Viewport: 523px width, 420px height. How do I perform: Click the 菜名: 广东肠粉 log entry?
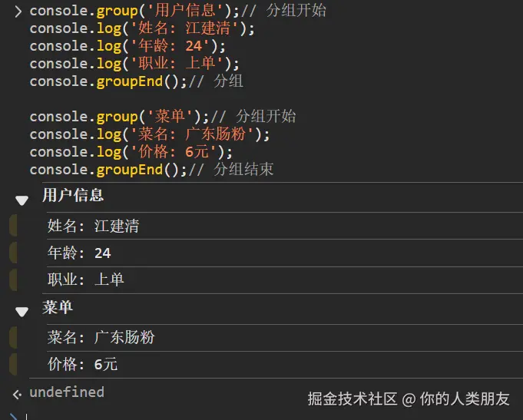[x=101, y=337]
